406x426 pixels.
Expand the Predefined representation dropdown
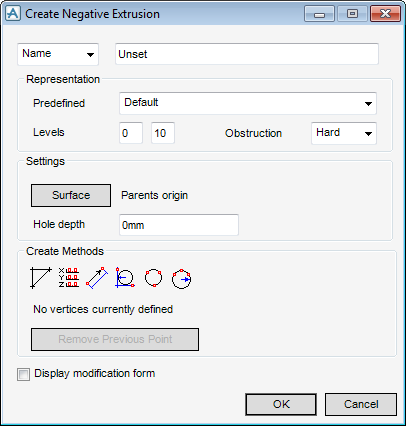click(248, 103)
